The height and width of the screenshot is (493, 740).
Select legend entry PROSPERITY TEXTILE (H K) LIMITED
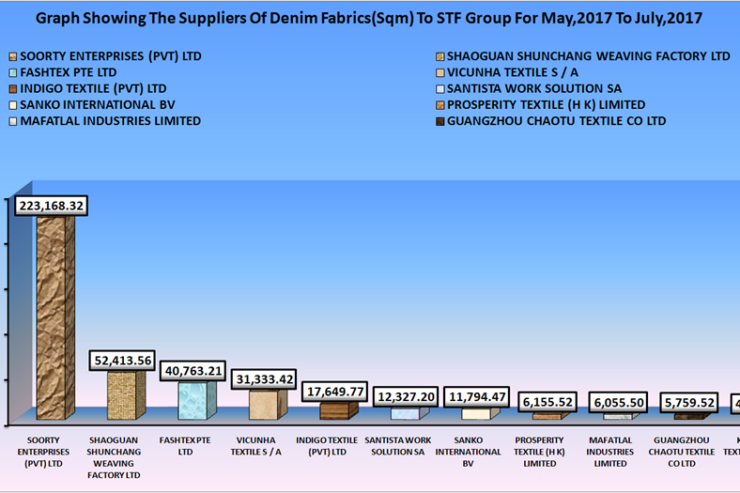[546, 105]
